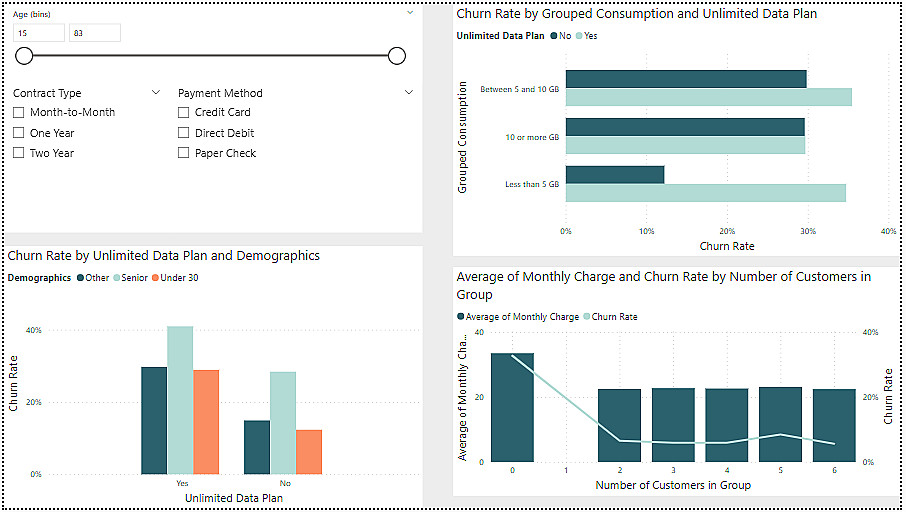Screen dimensions: 906x512
Task: Open the Age (bins) slicer dropdown chevron
Action: (x=409, y=13)
